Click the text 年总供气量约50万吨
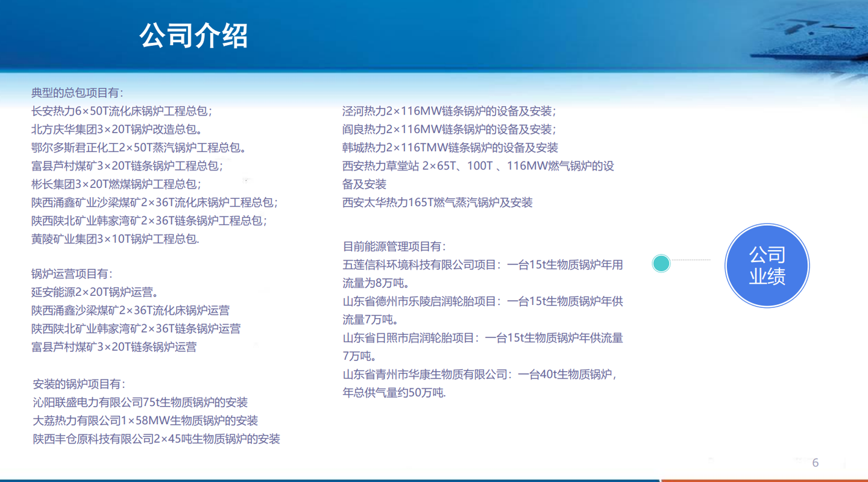 394,393
